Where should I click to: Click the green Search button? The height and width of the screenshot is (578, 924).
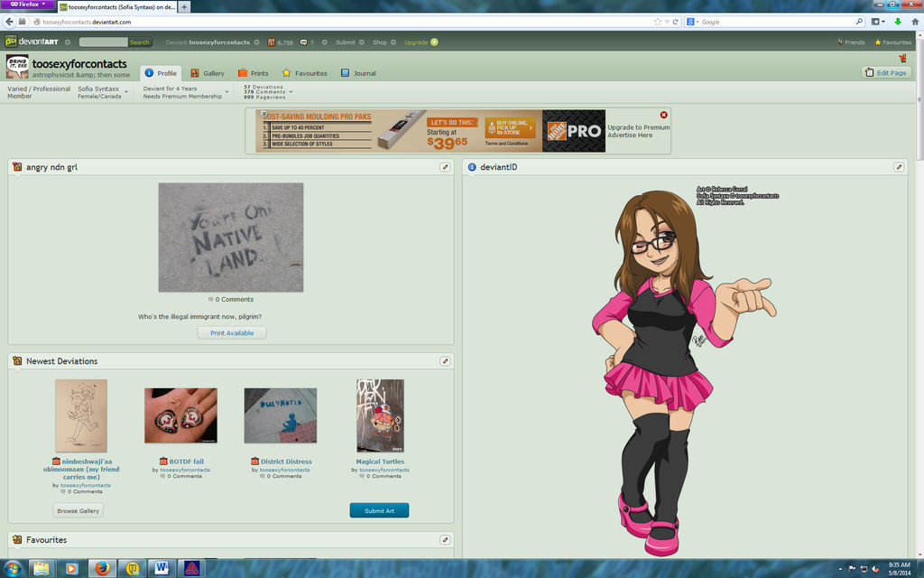coord(140,42)
